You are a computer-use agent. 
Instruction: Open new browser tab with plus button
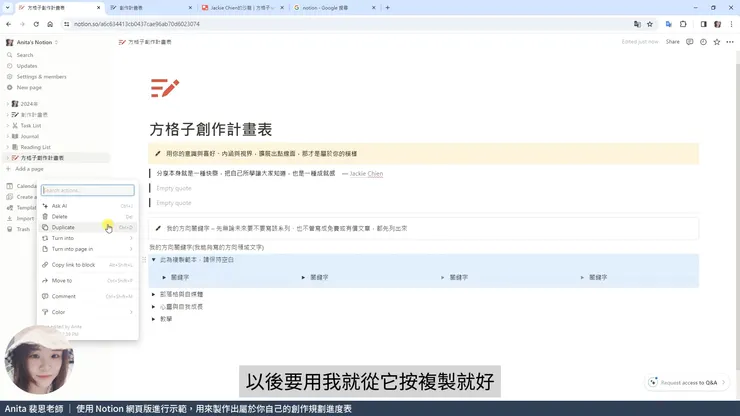387,8
